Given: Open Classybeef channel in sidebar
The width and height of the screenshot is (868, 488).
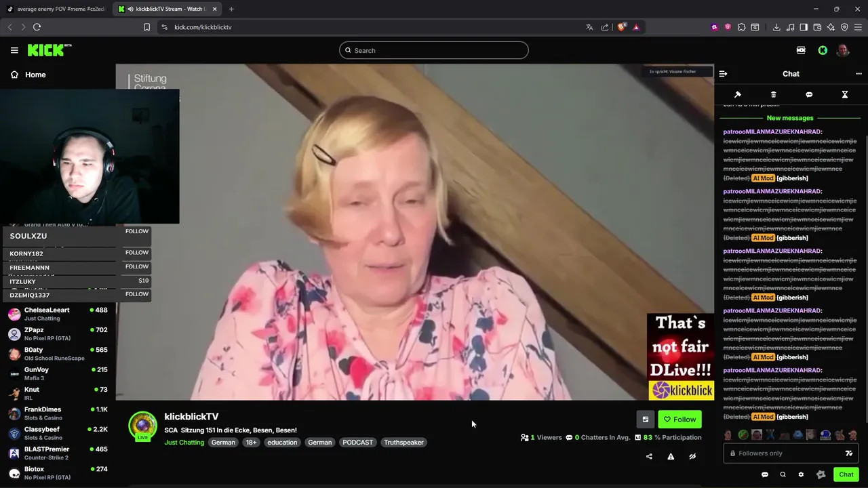Looking at the screenshot, I should coord(58,433).
